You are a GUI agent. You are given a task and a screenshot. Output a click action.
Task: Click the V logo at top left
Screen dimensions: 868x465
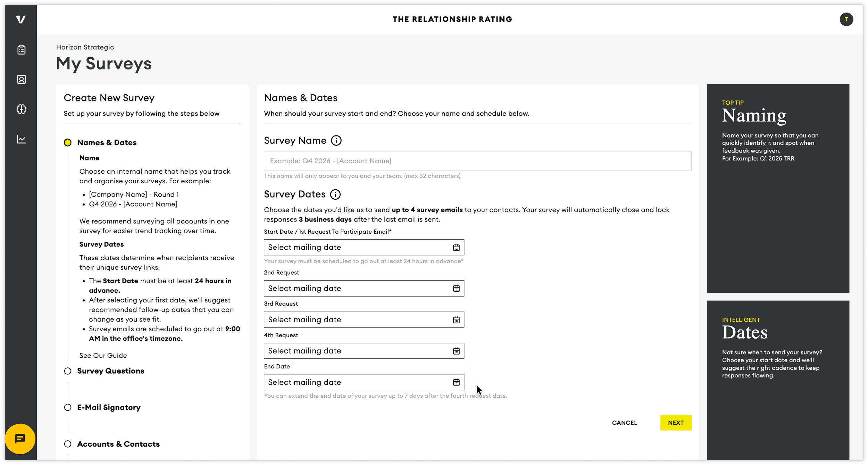(x=21, y=19)
